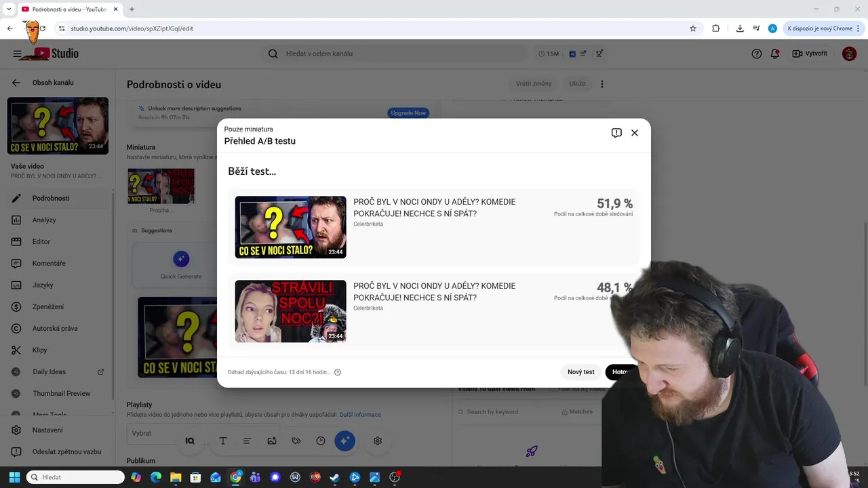Open Chrome downloads icon
This screenshot has width=868, height=488.
[740, 28]
